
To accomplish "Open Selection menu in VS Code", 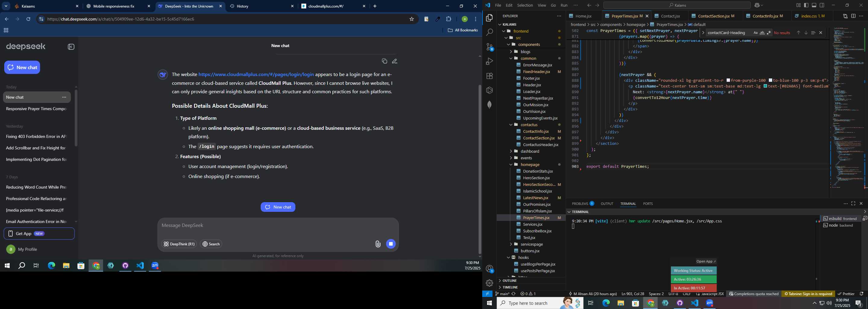I will [525, 5].
